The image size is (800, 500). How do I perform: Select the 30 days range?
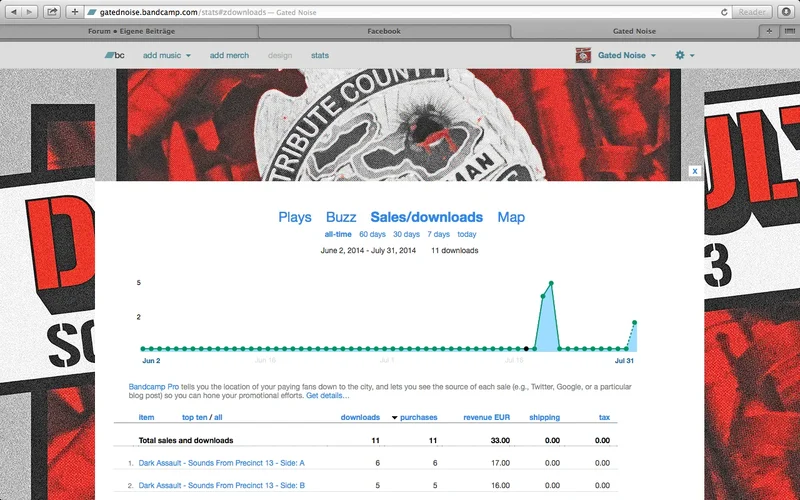(x=406, y=234)
